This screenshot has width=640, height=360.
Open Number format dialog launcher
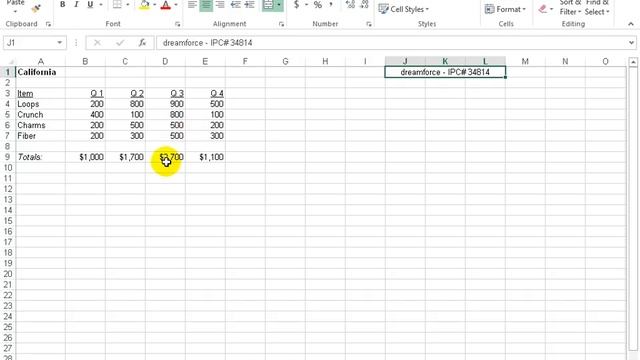369,24
